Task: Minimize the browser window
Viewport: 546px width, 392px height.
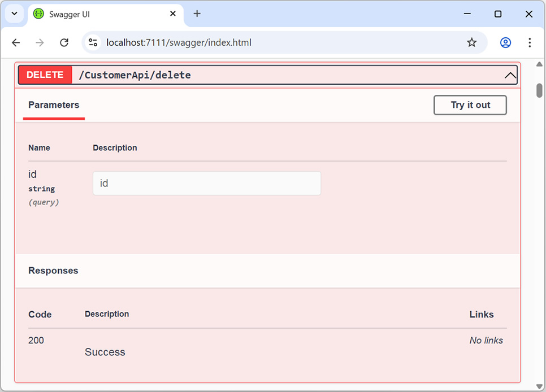Action: [x=467, y=14]
